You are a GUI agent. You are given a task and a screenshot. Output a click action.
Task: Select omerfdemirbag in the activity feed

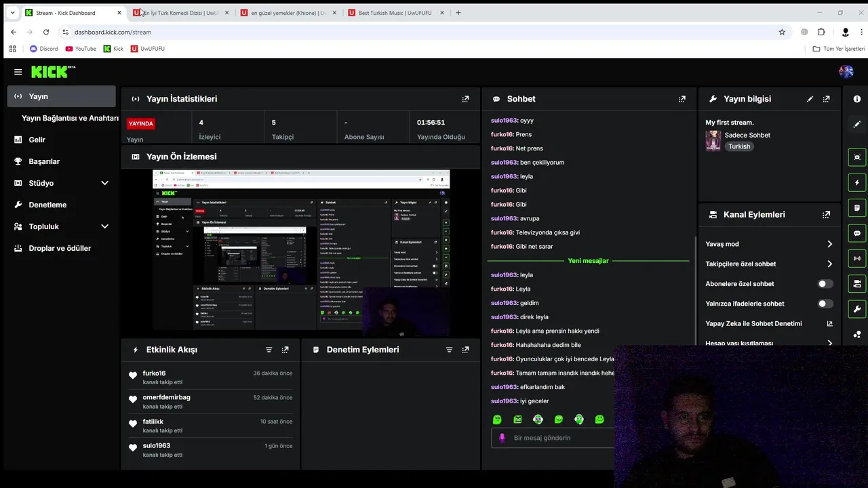(x=166, y=397)
